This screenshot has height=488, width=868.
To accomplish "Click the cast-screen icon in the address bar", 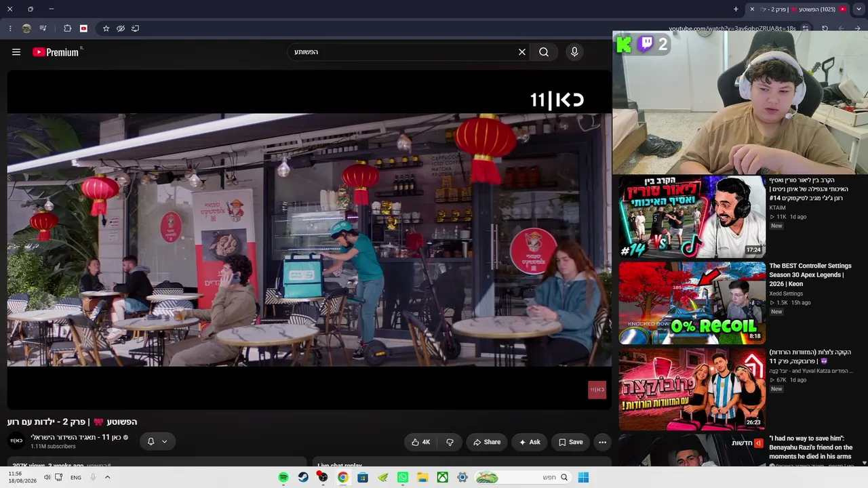I will pyautogui.click(x=135, y=28).
